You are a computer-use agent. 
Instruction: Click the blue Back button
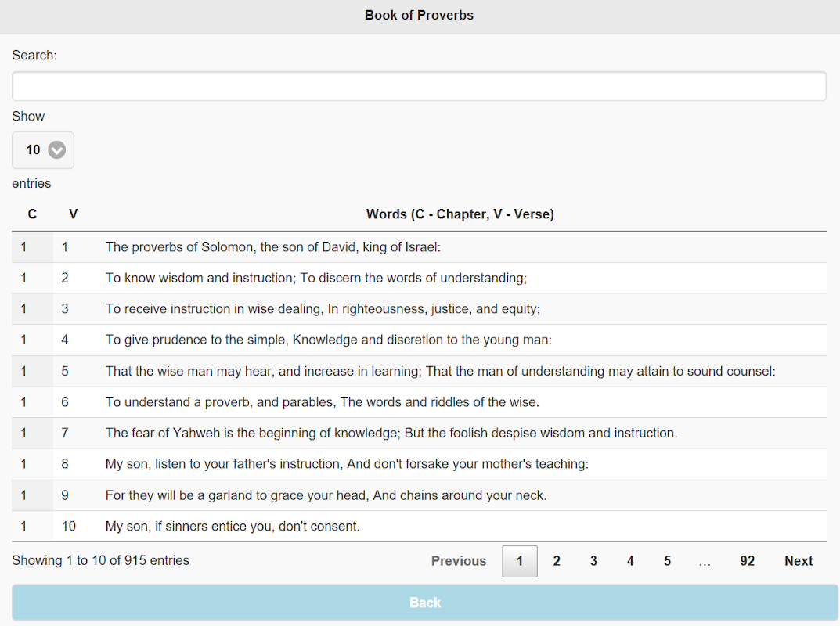pyautogui.click(x=425, y=603)
